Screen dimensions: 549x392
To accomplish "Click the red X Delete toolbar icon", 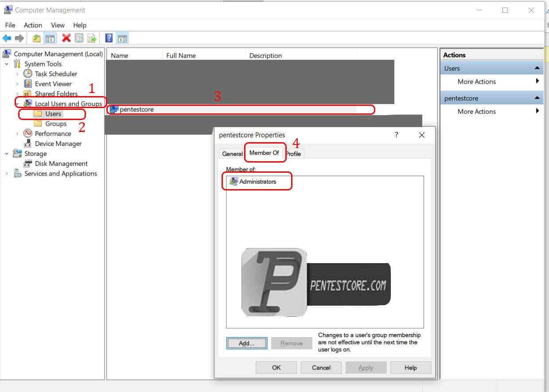I will coord(66,38).
